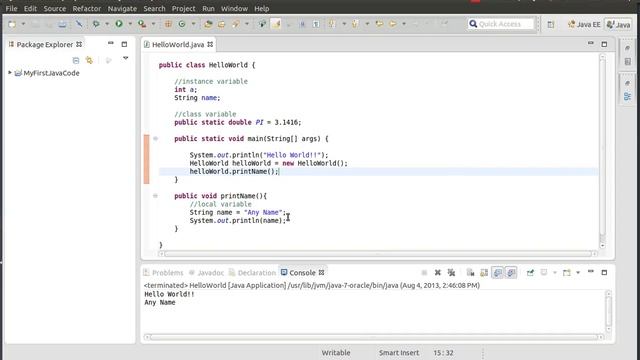Collapse the main method fold marker
The width and height of the screenshot is (640, 360).
(x=155, y=139)
